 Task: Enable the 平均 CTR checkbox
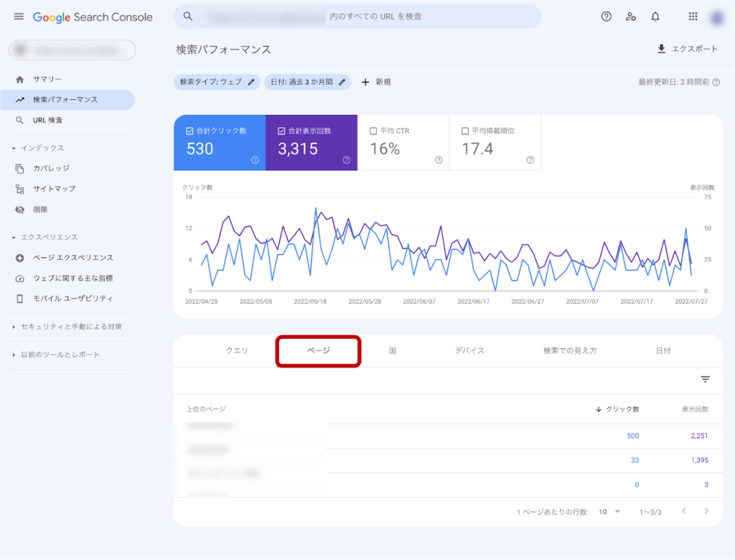[x=373, y=131]
